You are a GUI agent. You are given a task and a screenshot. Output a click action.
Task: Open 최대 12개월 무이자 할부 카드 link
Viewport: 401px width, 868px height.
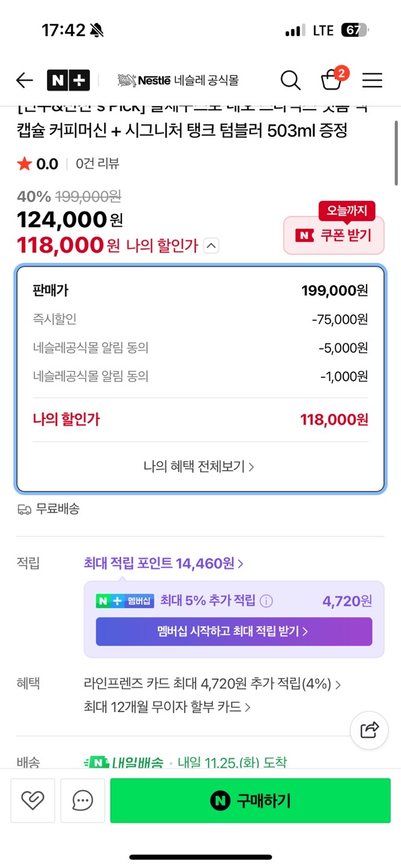click(167, 706)
